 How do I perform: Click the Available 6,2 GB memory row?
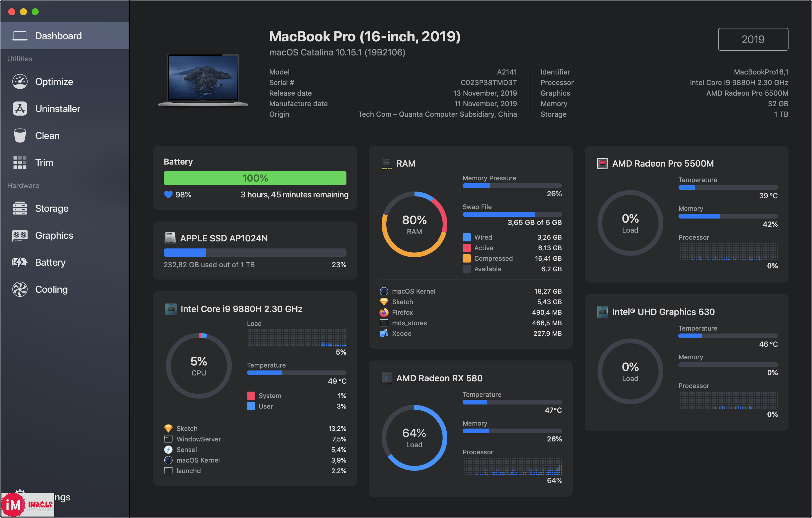pos(512,269)
